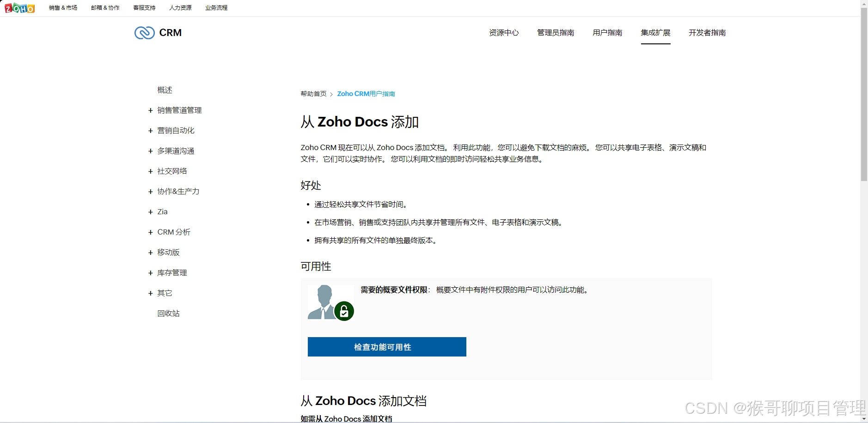
Task: Click the CRM product title
Action: (x=170, y=33)
